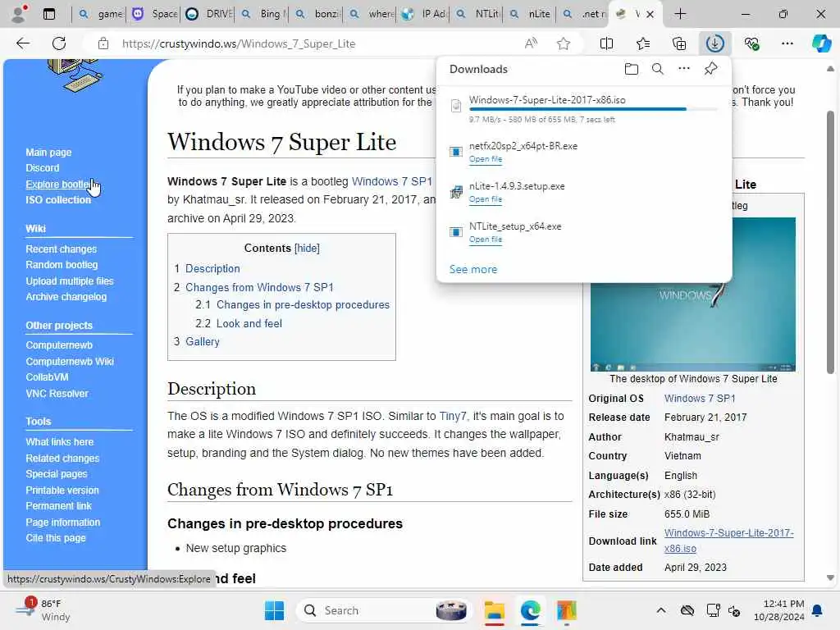Viewport: 840px width, 630px height.
Task: Open the tab actions menu icon
Action: (x=48, y=14)
